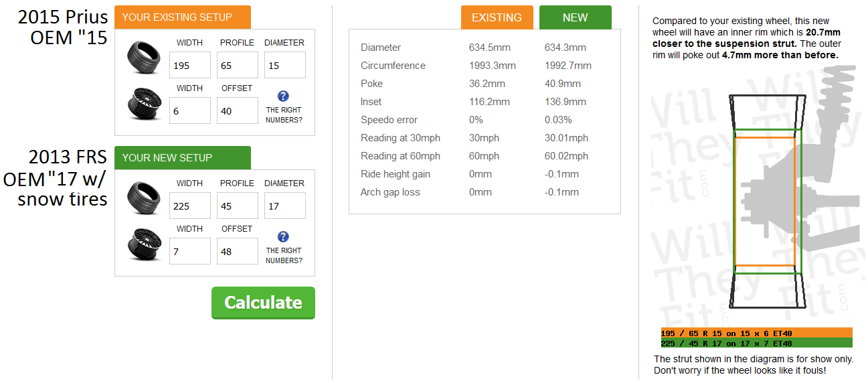Edit new tire diameter field 17

click(285, 206)
